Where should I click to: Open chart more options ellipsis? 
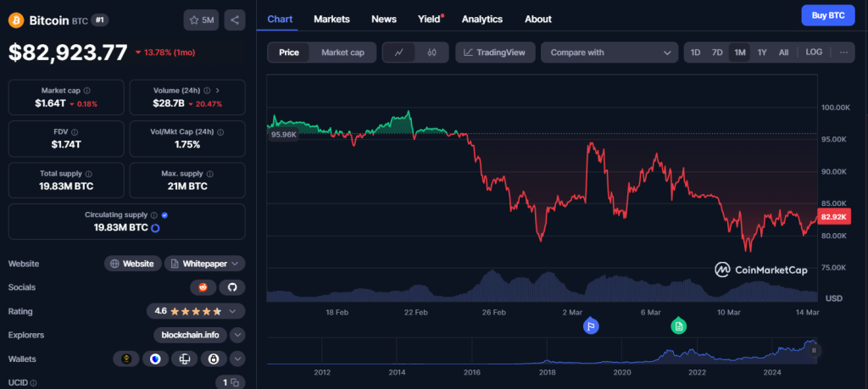pyautogui.click(x=843, y=53)
